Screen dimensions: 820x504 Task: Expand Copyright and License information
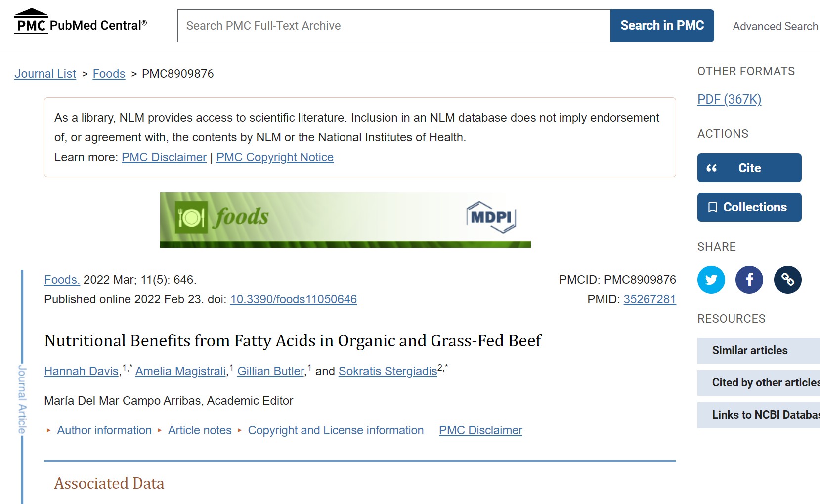[x=336, y=430]
